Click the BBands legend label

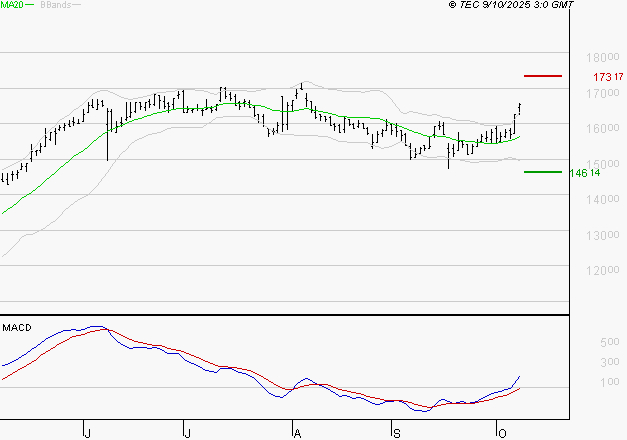click(56, 5)
